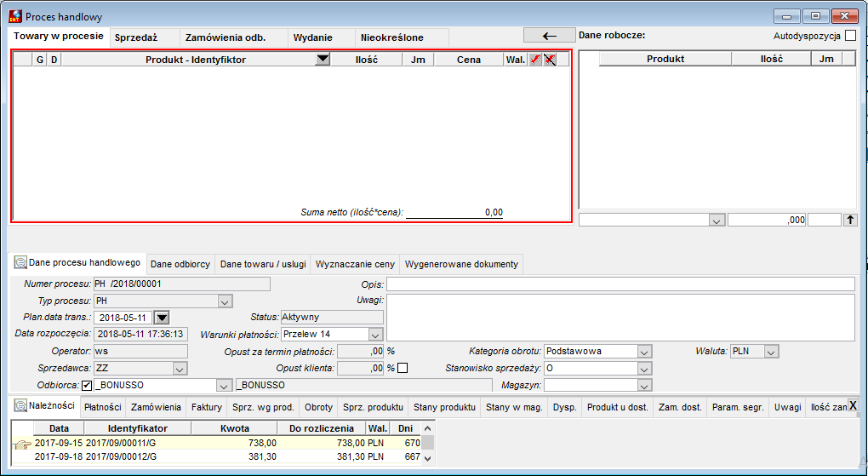868x476 pixels.
Task: Click the left arrow transfer button
Action: [x=549, y=36]
